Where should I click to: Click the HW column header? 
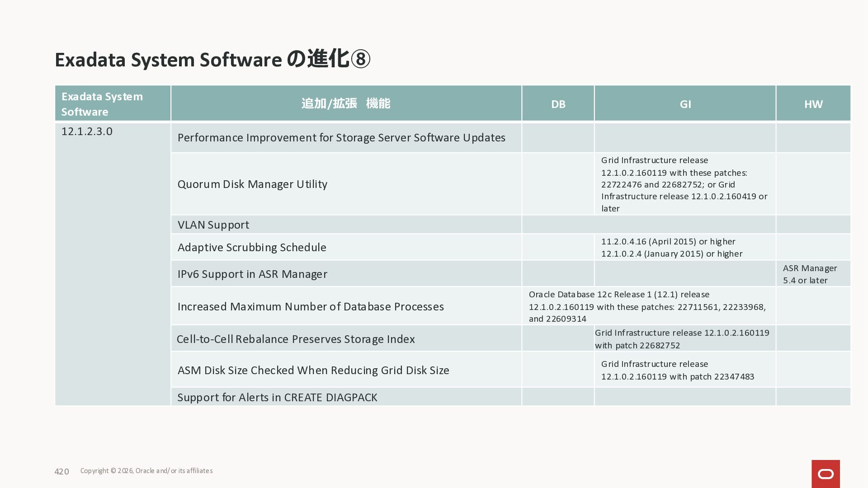(813, 104)
